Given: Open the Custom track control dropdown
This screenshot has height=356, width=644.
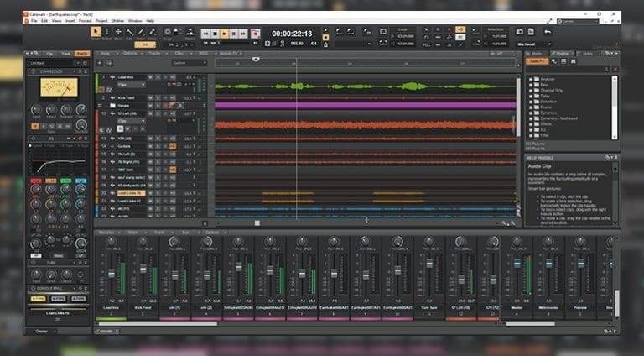Looking at the screenshot, I should [190, 63].
